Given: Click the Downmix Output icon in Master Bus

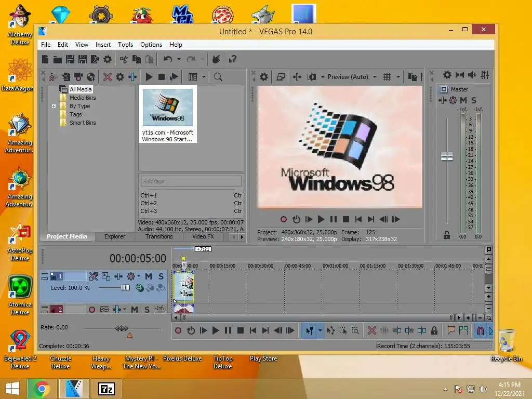Looking at the screenshot, I should pyautogui.click(x=460, y=75).
